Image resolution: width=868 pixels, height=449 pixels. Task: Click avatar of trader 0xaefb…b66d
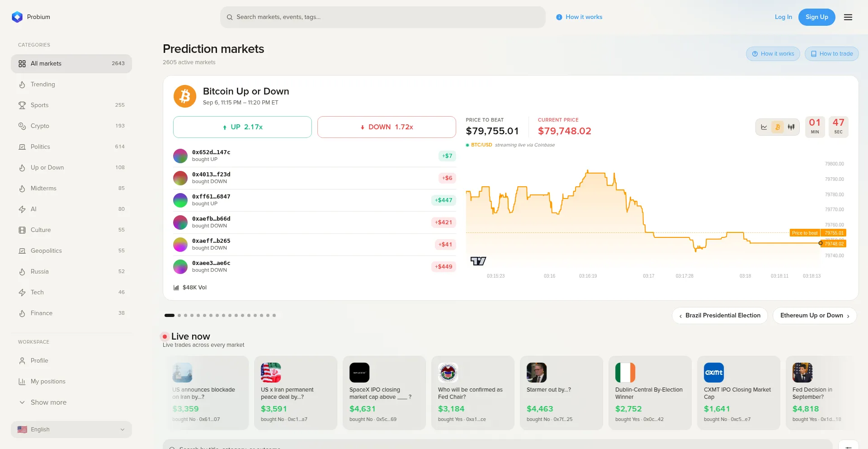pos(180,222)
